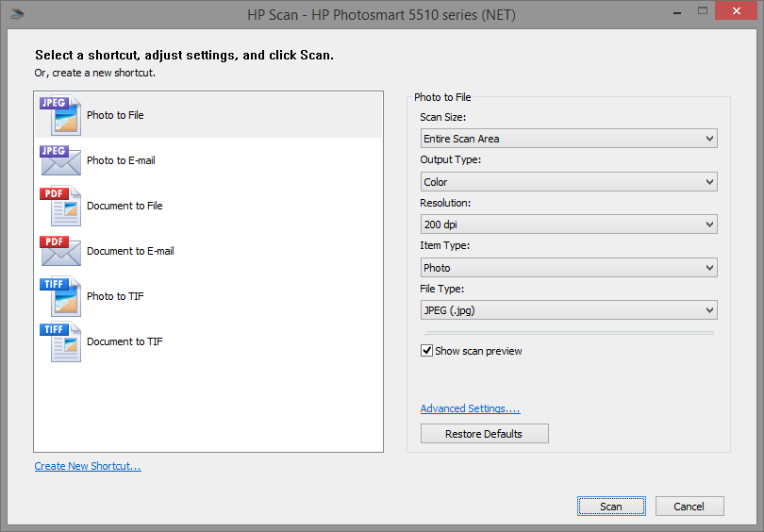Select the Document to File shortcut label

click(125, 206)
